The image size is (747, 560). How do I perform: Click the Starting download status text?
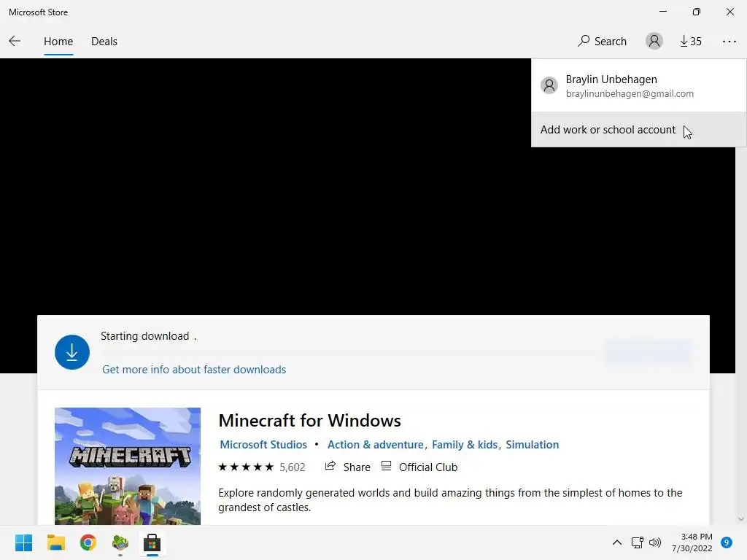click(x=148, y=336)
